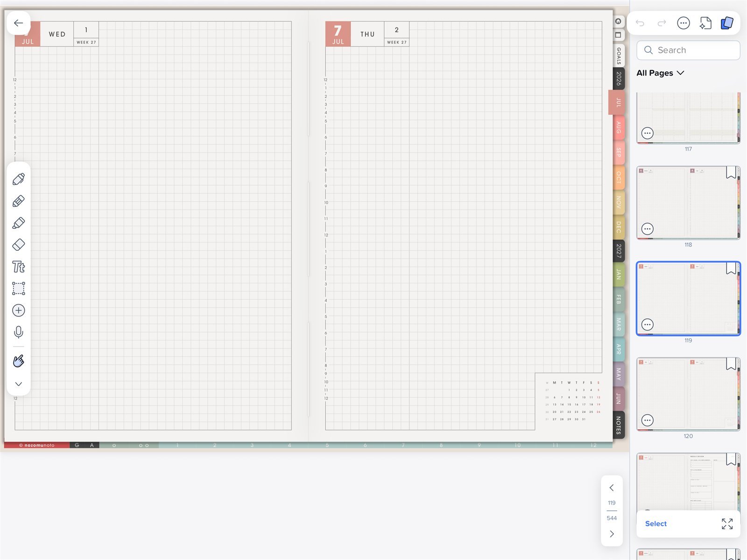747x560 pixels.
Task: Open the Add (+) media menu
Action: click(x=19, y=311)
